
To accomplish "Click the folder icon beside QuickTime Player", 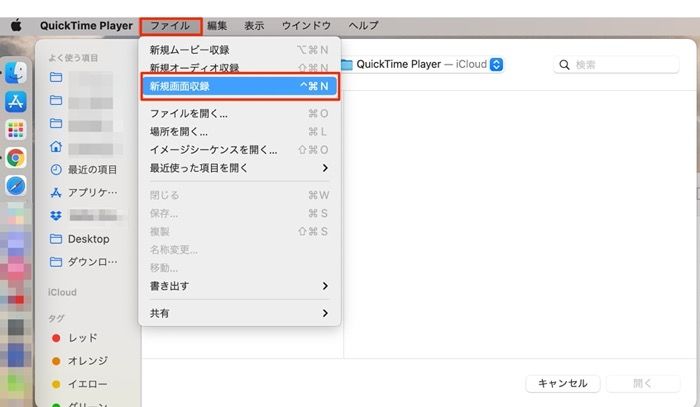I will click(346, 65).
